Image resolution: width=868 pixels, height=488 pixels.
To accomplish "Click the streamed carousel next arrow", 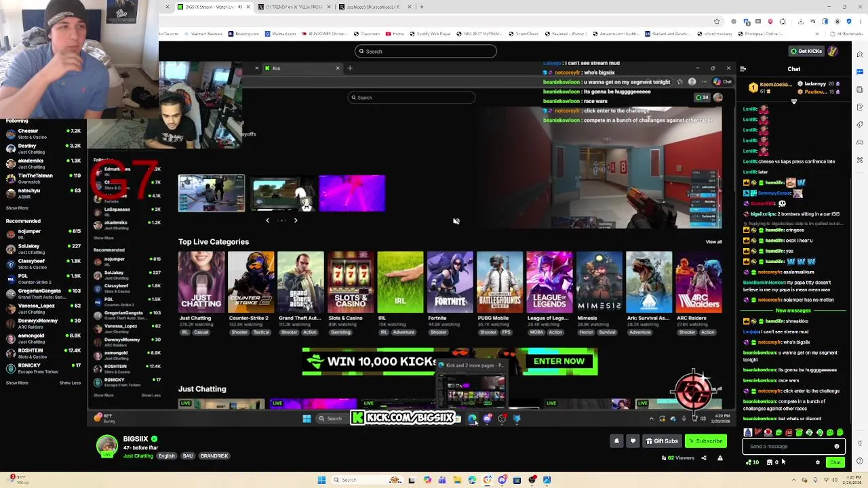I will tap(295, 220).
